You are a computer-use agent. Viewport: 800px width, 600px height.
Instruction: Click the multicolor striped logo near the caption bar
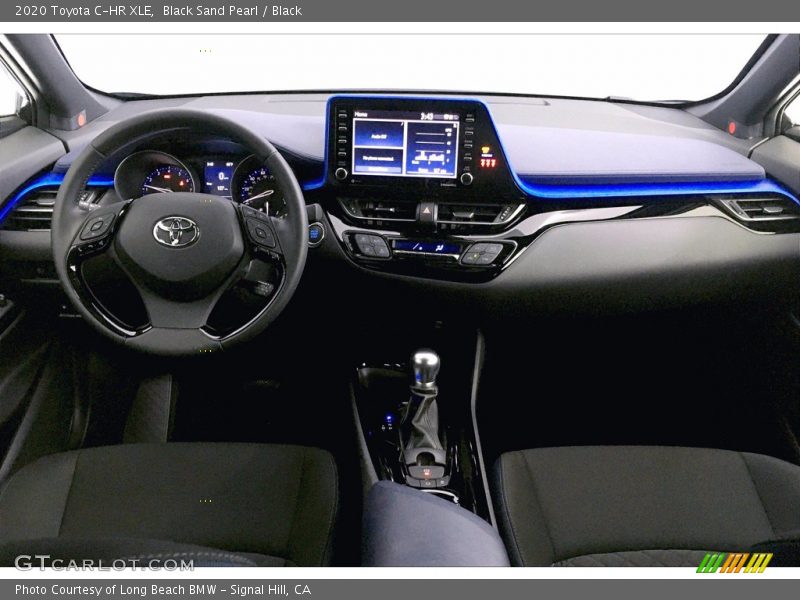pos(734,563)
